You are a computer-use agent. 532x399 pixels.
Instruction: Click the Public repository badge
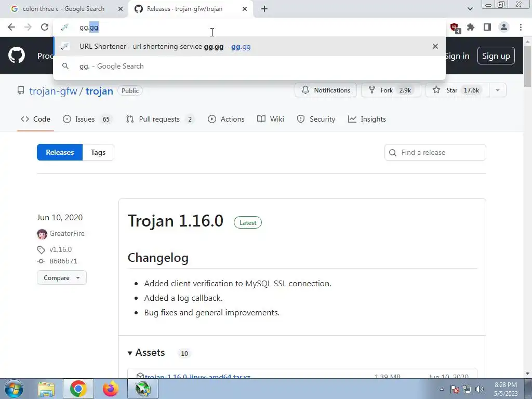click(x=130, y=90)
